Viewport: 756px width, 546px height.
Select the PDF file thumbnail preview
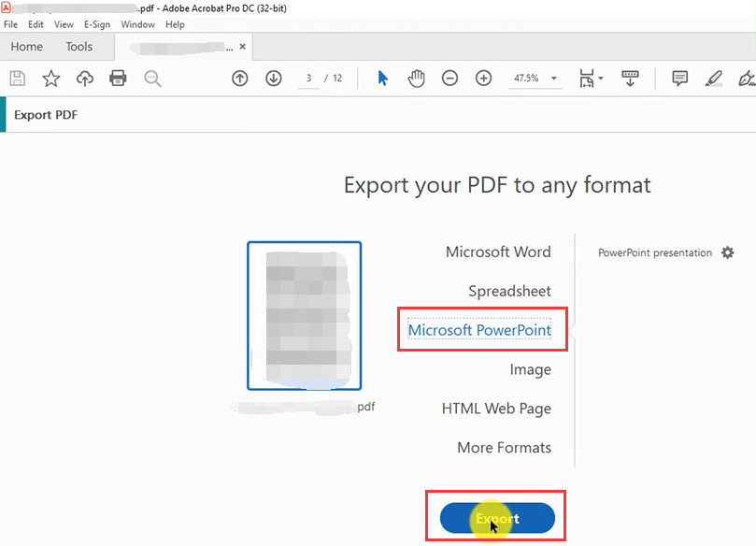tap(305, 316)
